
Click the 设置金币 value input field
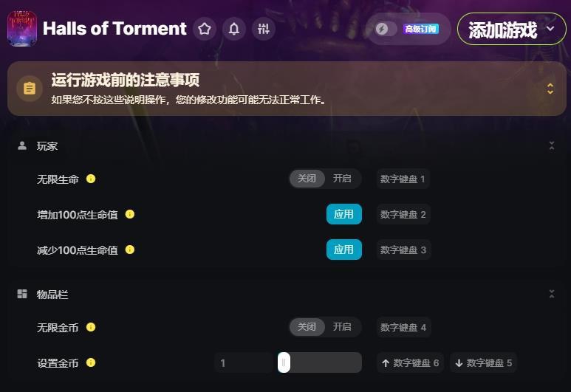pyautogui.click(x=244, y=362)
